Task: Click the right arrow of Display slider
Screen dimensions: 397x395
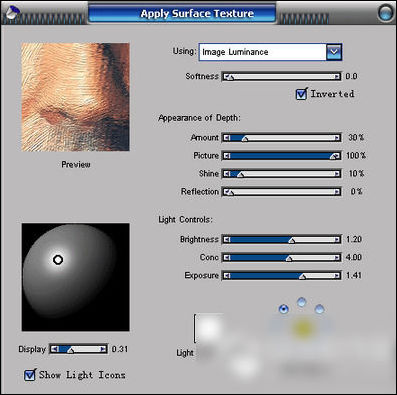Action: coord(103,349)
